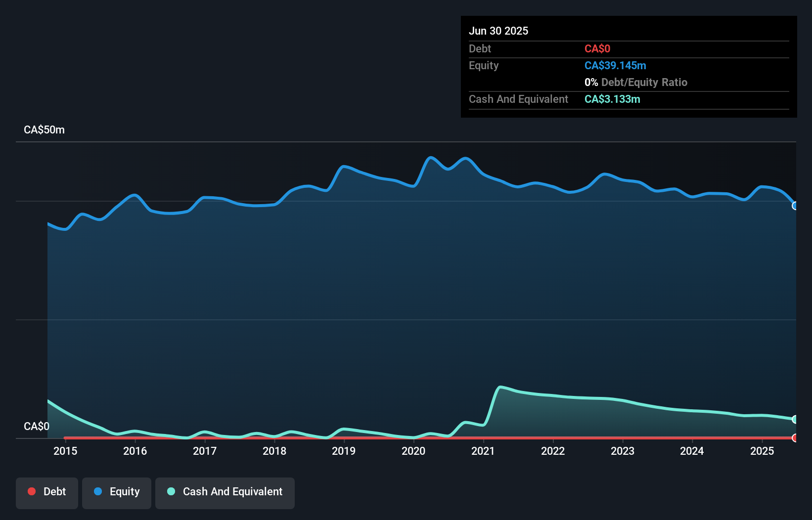Screen dimensions: 812x520
Task: Select the 2025 year label
Action: [762, 451]
